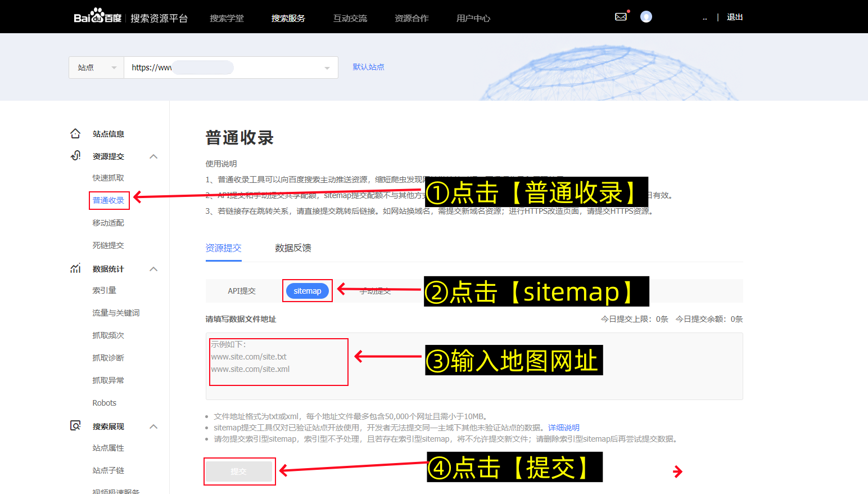The image size is (868, 494).
Task: Switch to the API提交 tab
Action: pos(242,291)
